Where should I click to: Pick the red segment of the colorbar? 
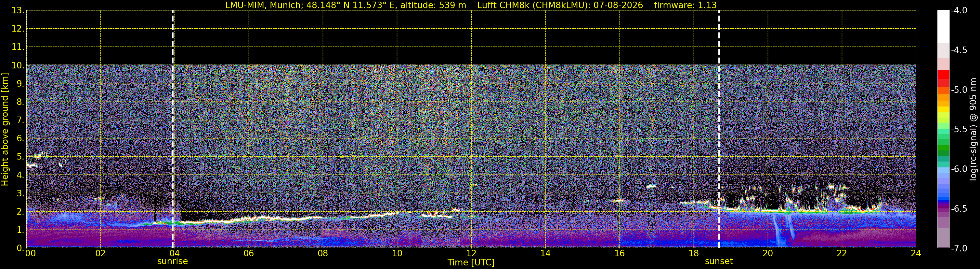(x=944, y=74)
